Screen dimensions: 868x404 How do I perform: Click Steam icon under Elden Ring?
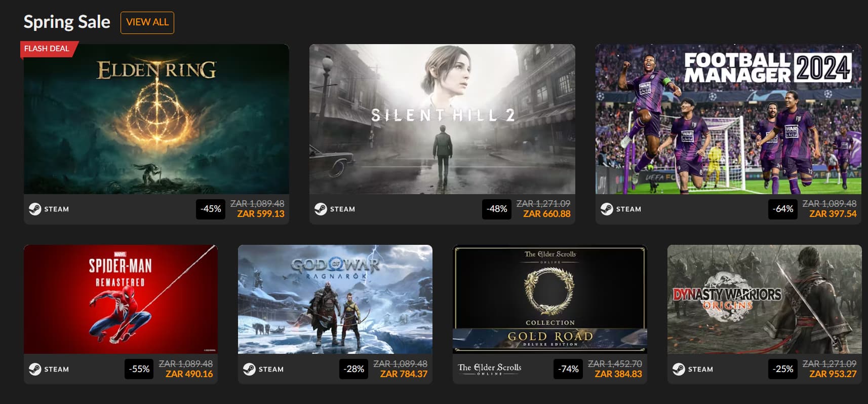[35, 209]
